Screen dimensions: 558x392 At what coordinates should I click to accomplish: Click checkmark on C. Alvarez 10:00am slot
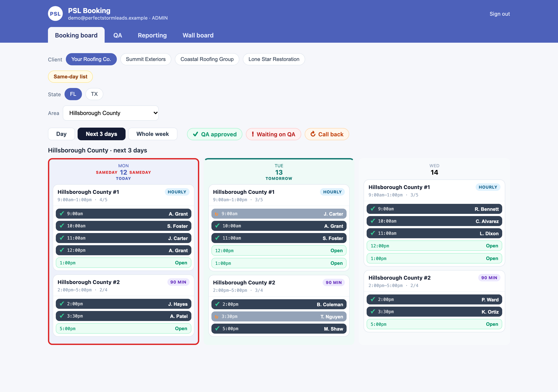373,221
